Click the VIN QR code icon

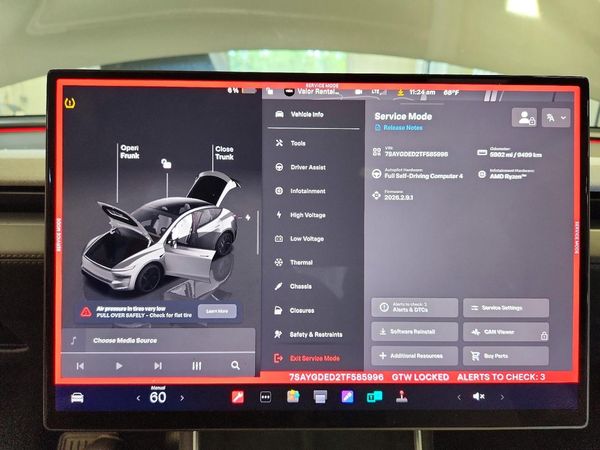pyautogui.click(x=377, y=152)
